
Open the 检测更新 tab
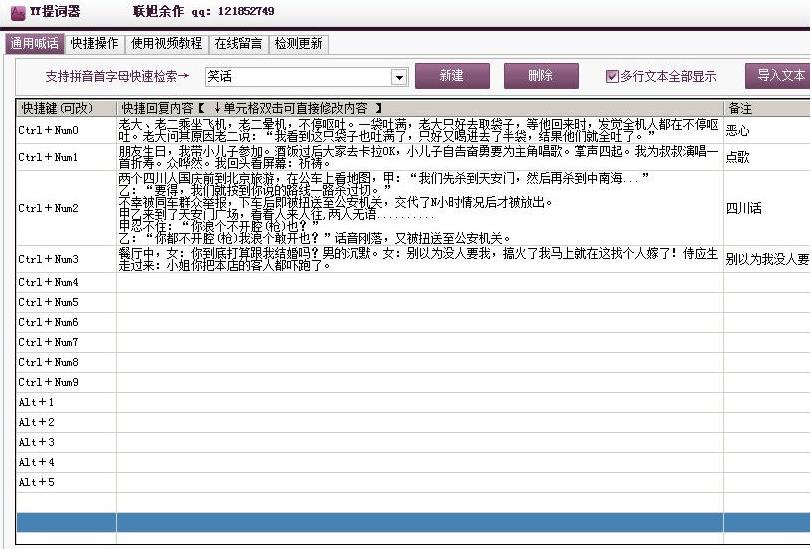pyautogui.click(x=298, y=44)
